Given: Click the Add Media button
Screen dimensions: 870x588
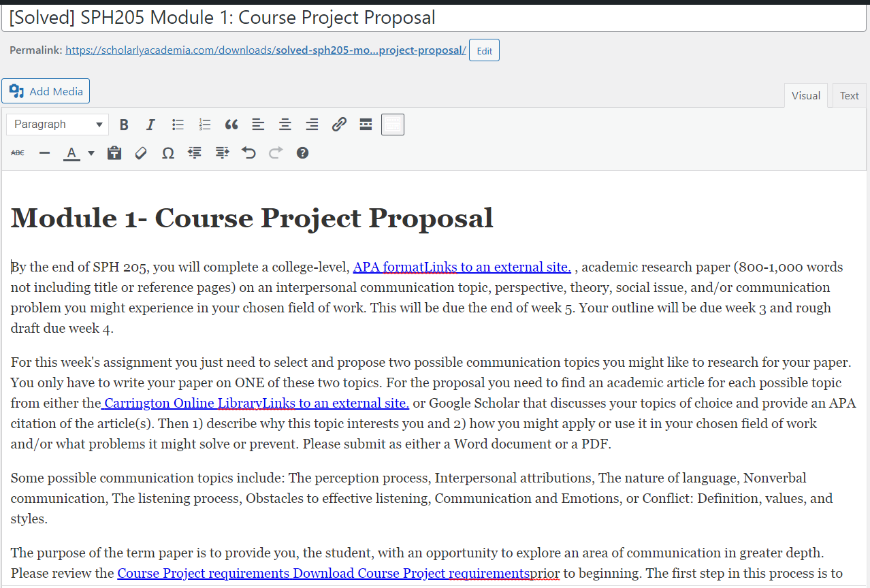Looking at the screenshot, I should pos(46,91).
